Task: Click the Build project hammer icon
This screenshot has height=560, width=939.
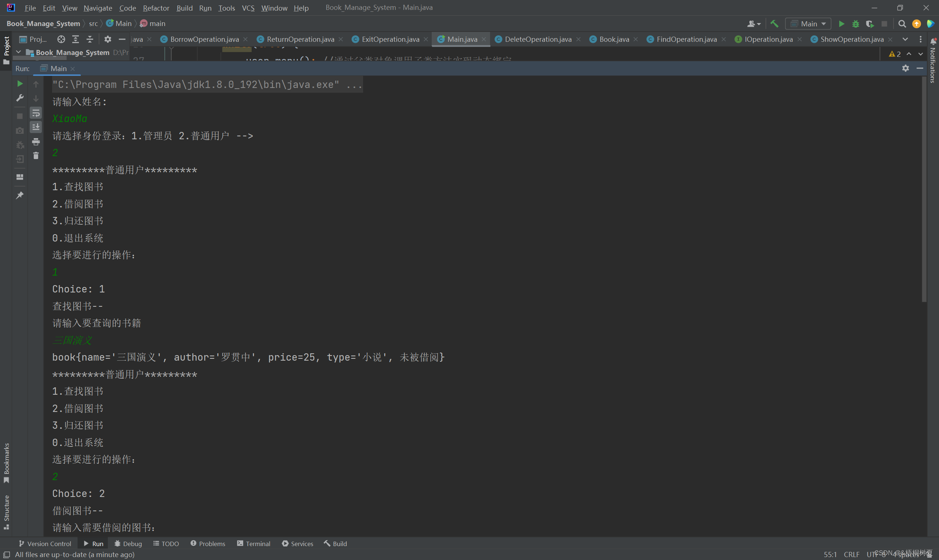Action: pyautogui.click(x=774, y=24)
